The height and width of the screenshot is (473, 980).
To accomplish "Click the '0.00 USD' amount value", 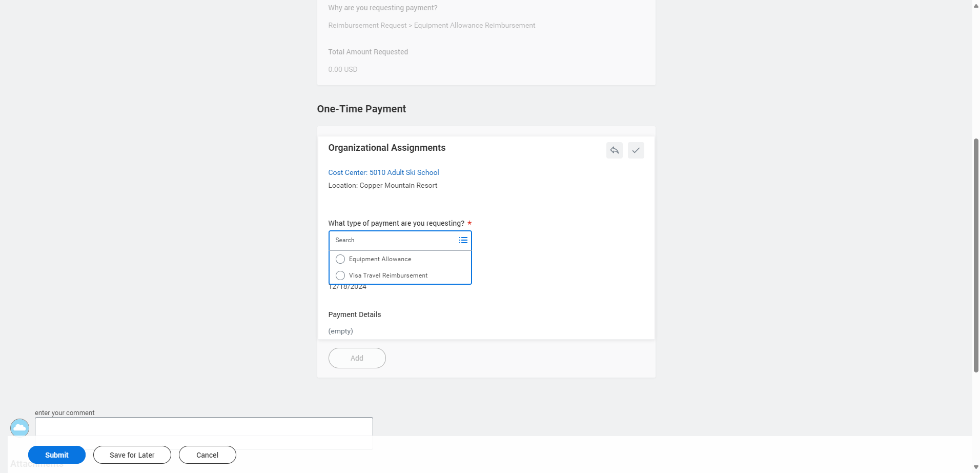I will point(343,69).
